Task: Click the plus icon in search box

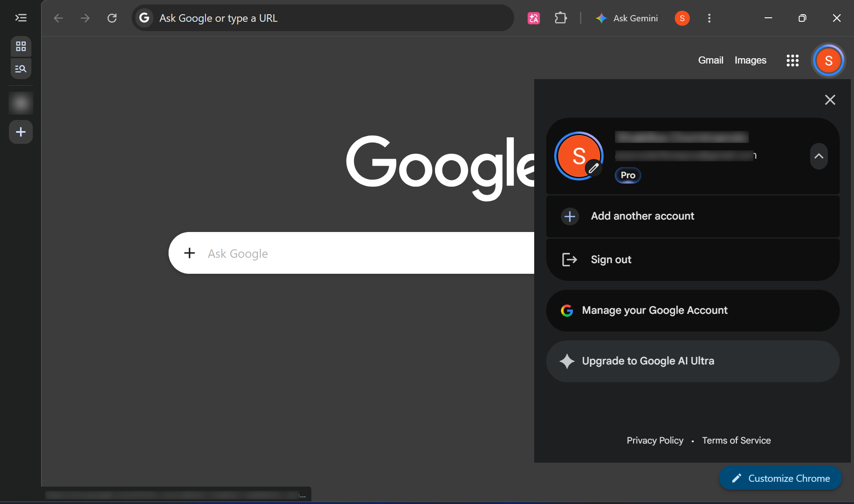Action: pos(189,253)
